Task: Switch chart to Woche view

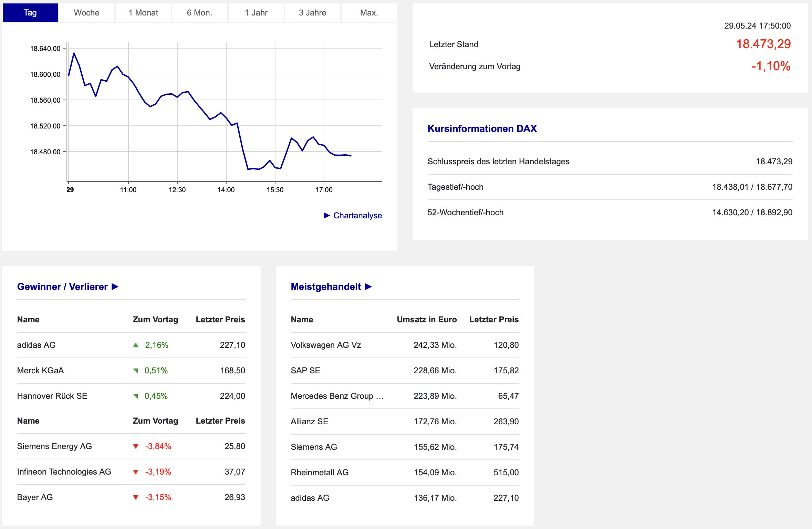Action: pos(86,13)
